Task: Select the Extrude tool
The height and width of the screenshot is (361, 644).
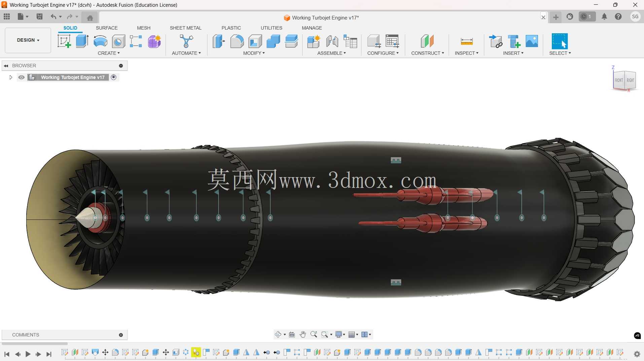Action: (x=82, y=41)
